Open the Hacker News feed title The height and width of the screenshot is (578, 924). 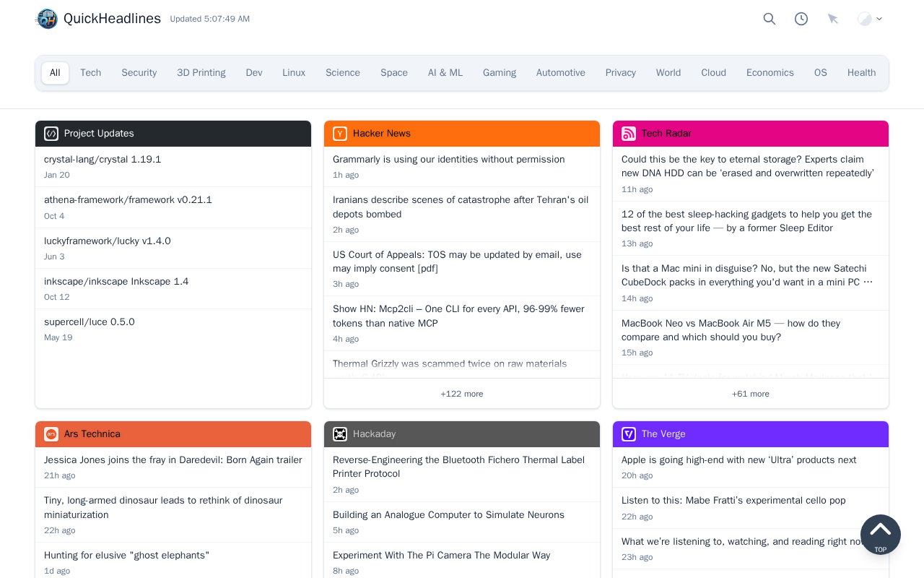382,134
